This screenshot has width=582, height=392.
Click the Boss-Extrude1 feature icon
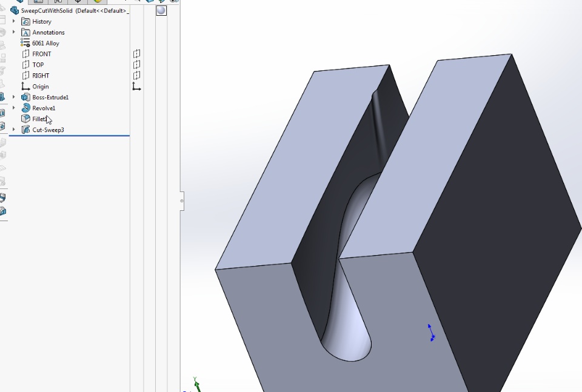click(x=25, y=97)
